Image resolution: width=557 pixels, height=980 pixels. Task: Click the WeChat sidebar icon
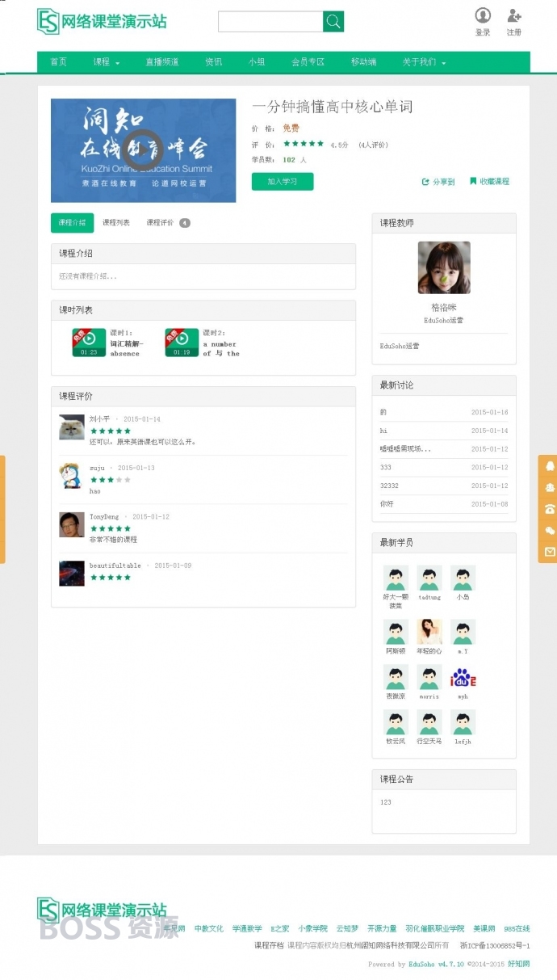pos(550,531)
